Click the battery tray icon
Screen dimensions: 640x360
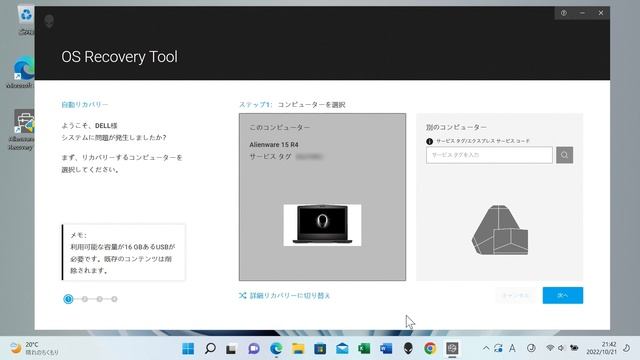(x=574, y=348)
